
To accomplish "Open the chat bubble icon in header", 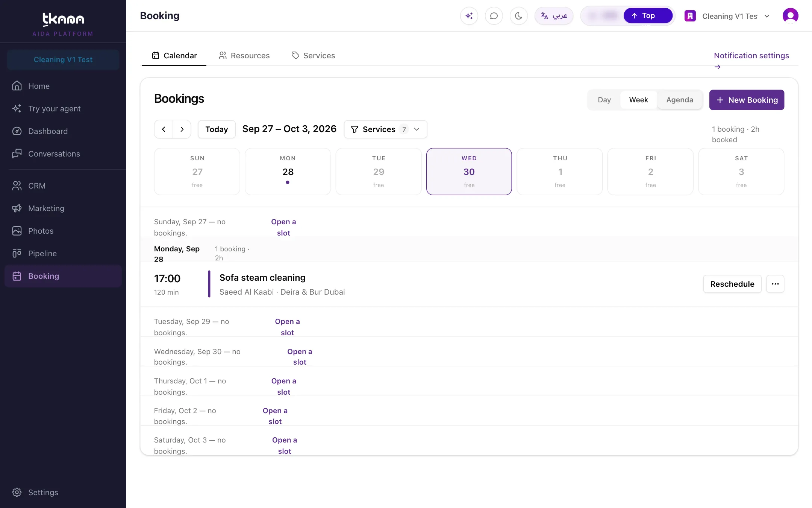I will [494, 16].
